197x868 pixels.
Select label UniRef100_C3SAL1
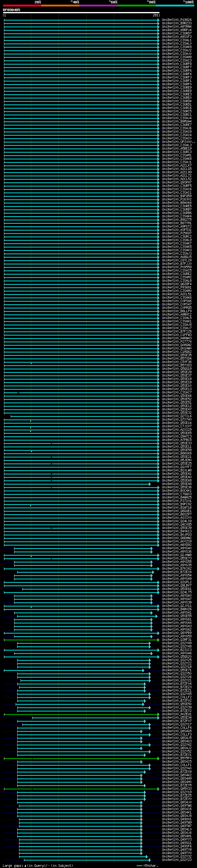tap(177, 40)
